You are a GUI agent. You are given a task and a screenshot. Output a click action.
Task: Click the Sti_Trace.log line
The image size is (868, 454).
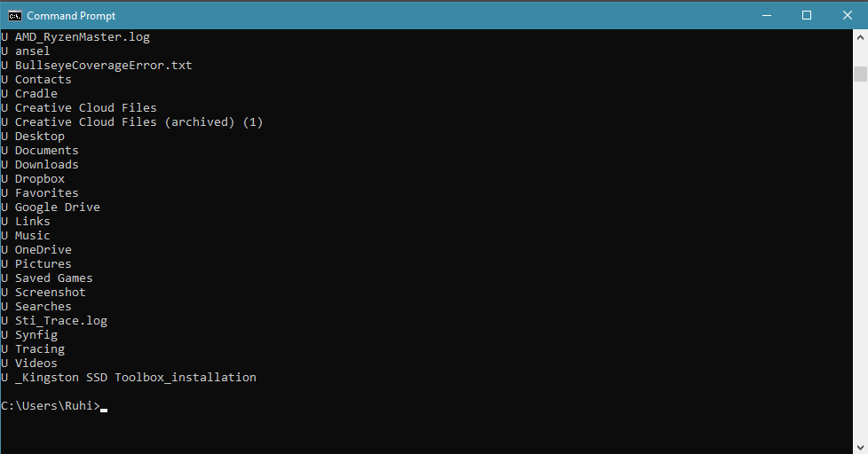pyautogui.click(x=54, y=321)
